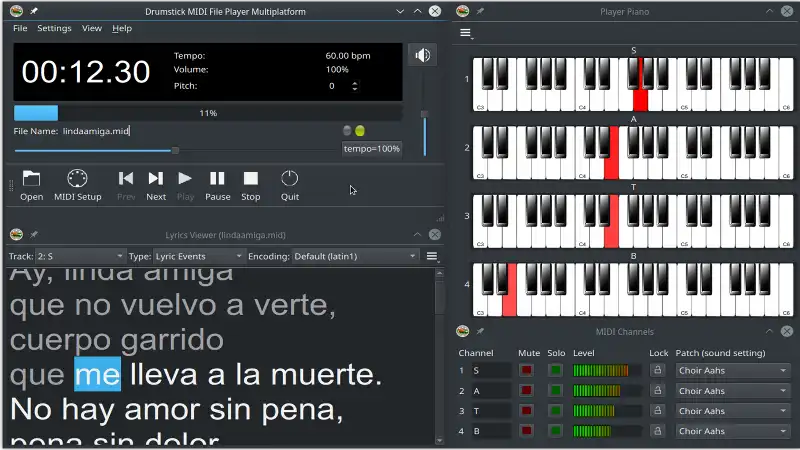Click the 00:12.30 time display
The height and width of the screenshot is (450, 800).
coord(86,71)
